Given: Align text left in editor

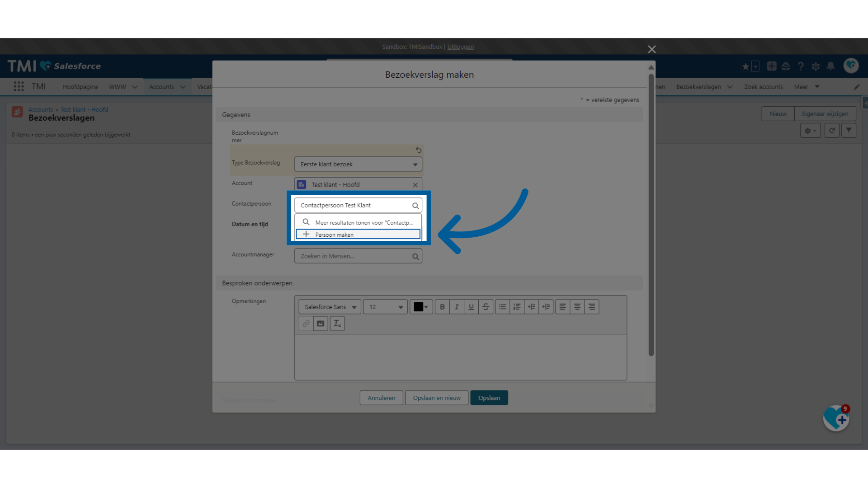Looking at the screenshot, I should pyautogui.click(x=562, y=307).
